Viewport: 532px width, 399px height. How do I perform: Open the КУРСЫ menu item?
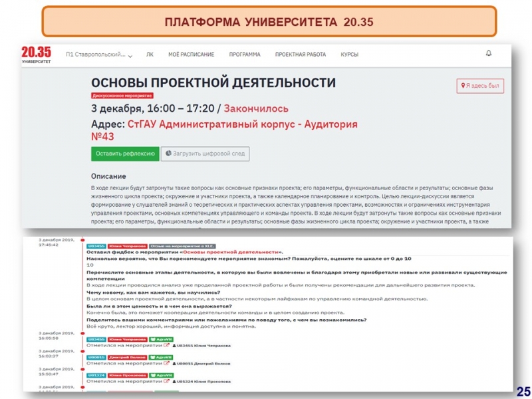coord(350,55)
